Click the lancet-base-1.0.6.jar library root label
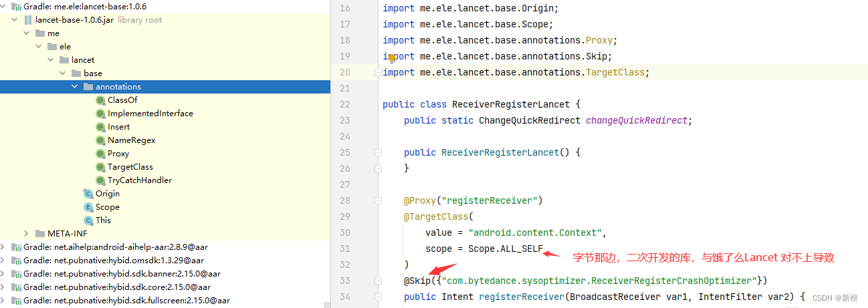Image resolution: width=868 pixels, height=308 pixels. click(99, 20)
